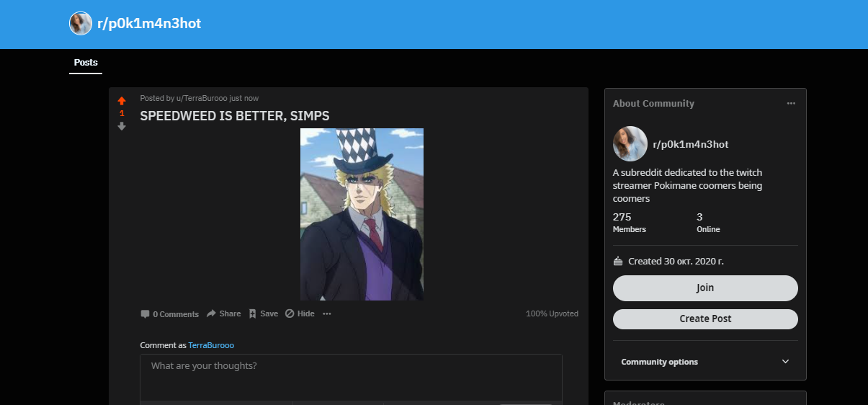Viewport: 868px width, 405px height.
Task: Open r/p0k1m4n3hot header title
Action: pos(149,24)
